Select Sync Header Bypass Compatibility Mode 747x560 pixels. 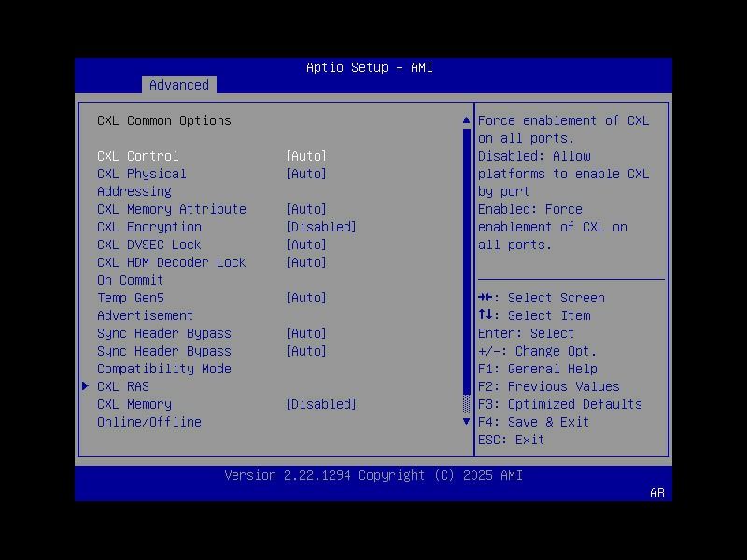[164, 360]
